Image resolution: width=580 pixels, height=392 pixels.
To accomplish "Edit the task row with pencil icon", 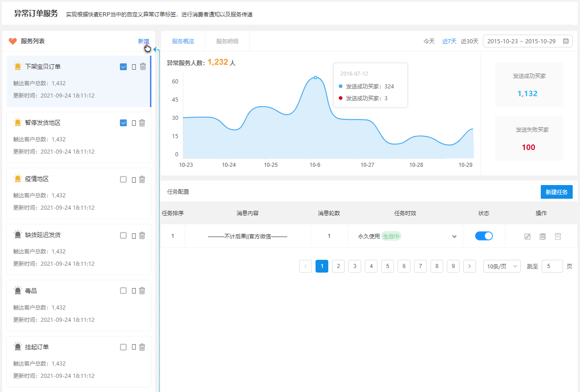I will tap(528, 236).
